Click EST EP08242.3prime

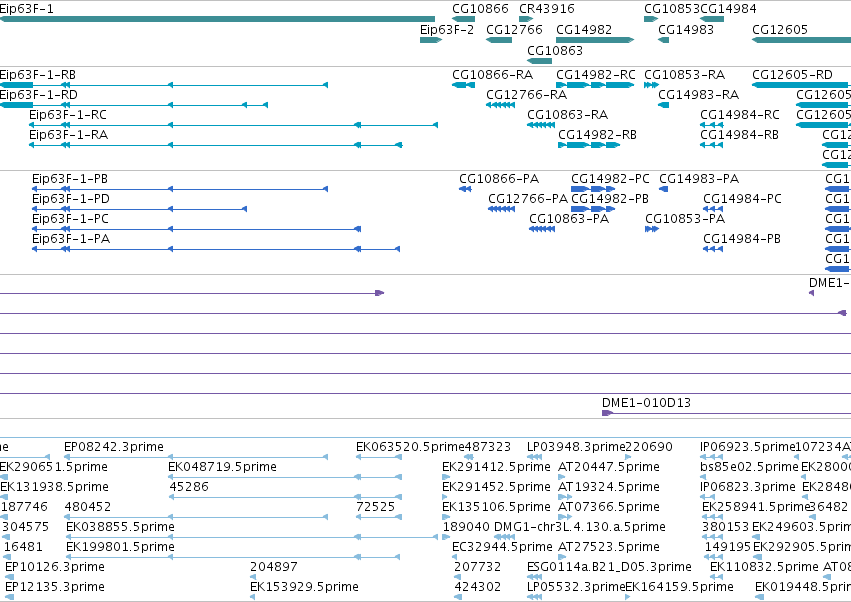114,447
